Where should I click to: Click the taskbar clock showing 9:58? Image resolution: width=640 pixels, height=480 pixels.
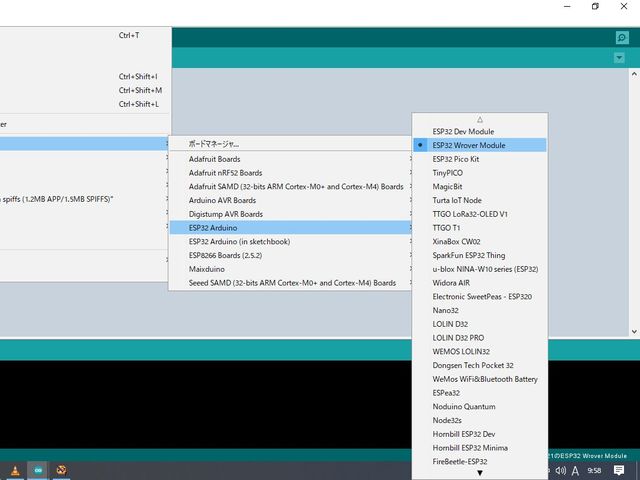click(x=594, y=471)
